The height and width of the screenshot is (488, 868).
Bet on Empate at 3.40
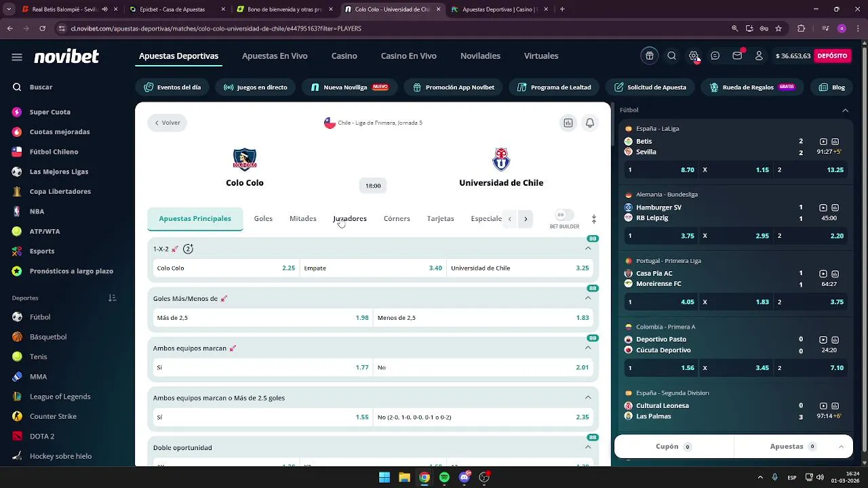coord(373,268)
